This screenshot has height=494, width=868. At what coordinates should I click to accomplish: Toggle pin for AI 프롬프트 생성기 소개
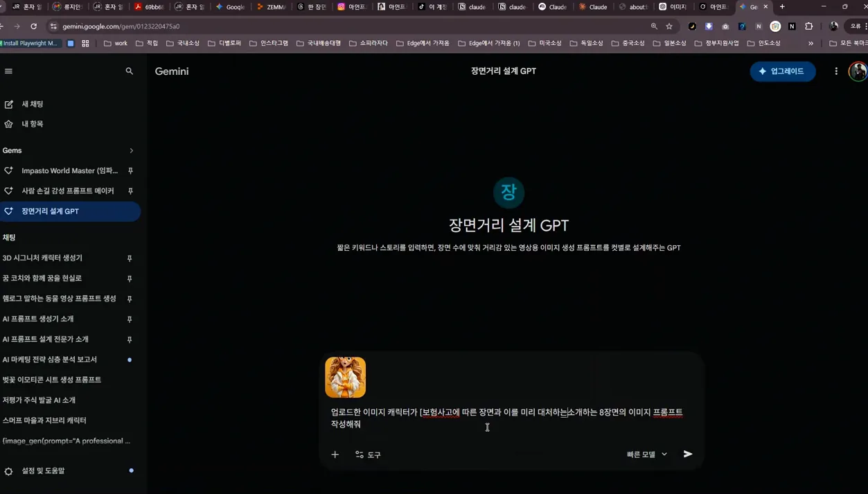click(x=130, y=319)
